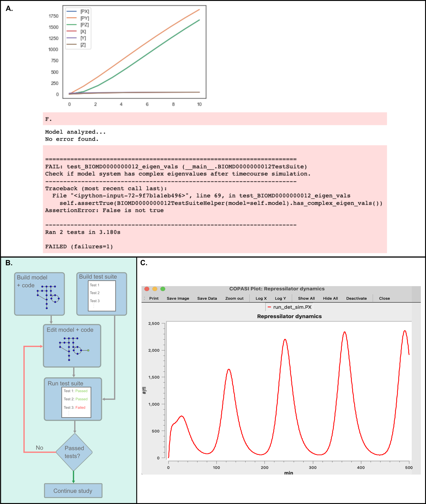Click 'Edit model + code' flowchart box
Viewport: 426px width, 504px height.
tap(72, 346)
